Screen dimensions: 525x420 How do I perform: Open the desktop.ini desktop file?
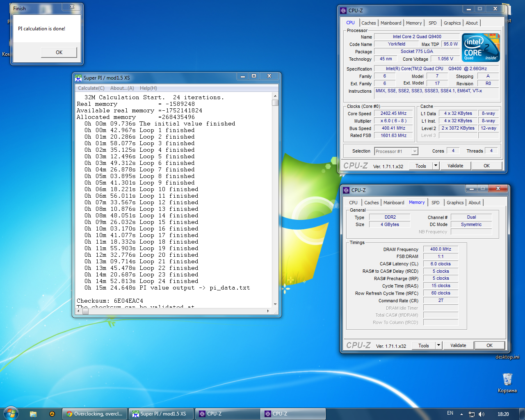pos(507,356)
